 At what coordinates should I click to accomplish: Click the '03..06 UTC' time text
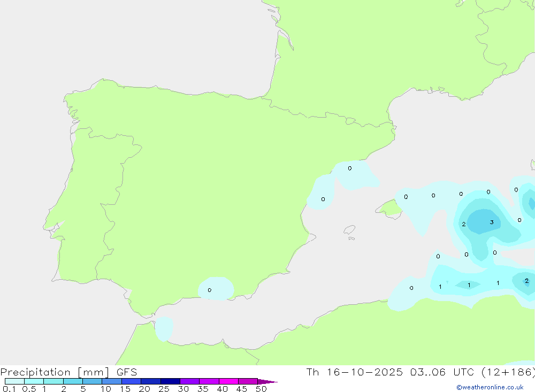(x=442, y=372)
